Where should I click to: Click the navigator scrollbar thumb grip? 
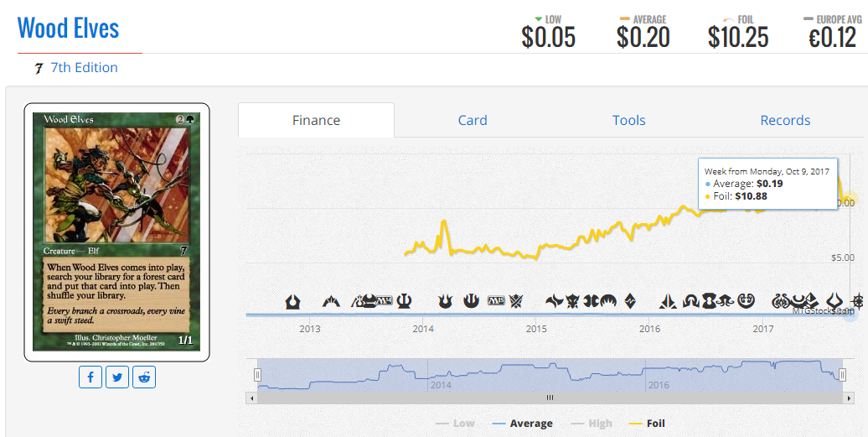click(550, 398)
